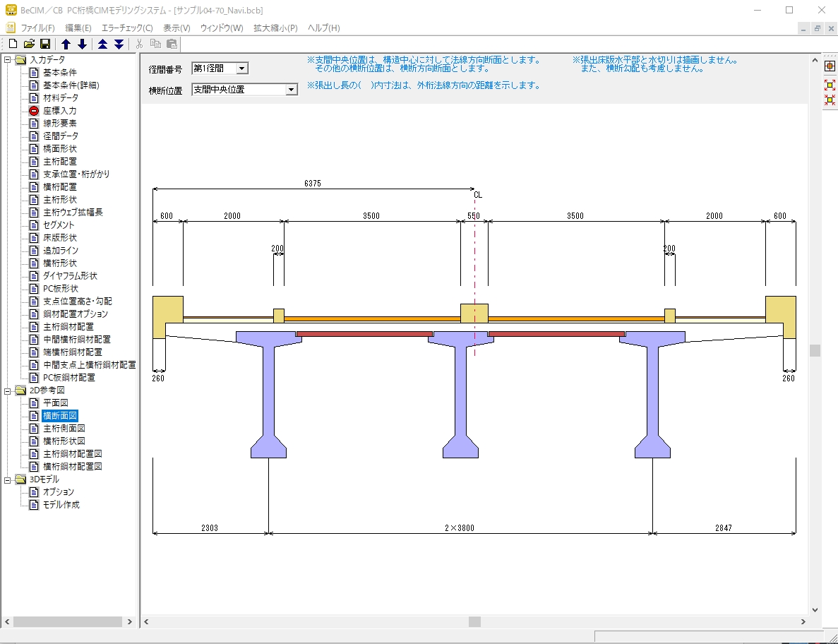Select モデル作成 under 3Dモデル
The height and width of the screenshot is (644, 838).
[61, 505]
